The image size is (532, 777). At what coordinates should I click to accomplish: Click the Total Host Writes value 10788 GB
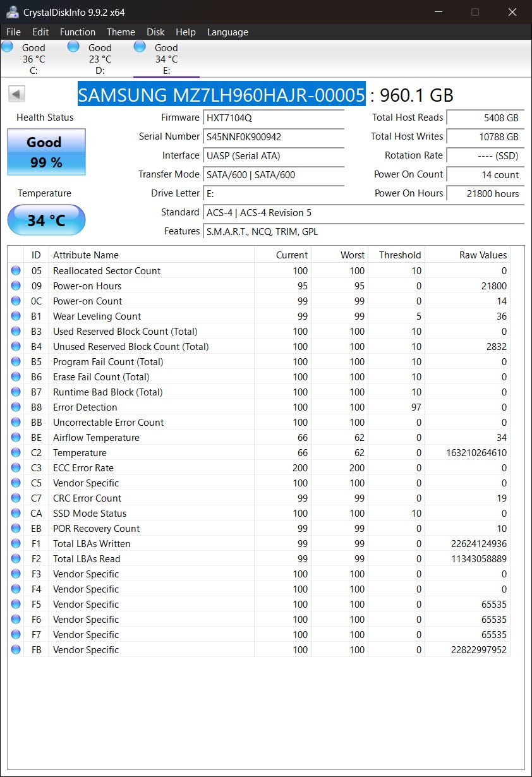485,137
